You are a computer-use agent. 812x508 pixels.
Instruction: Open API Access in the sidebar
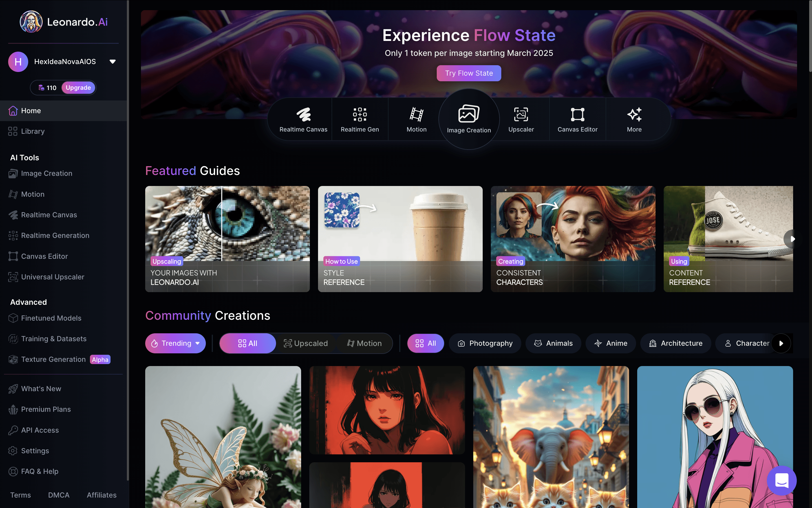coord(63,430)
